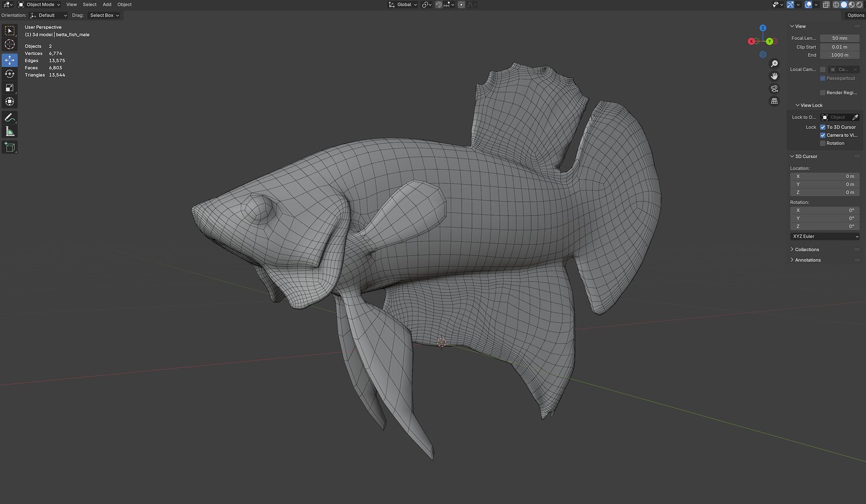
Task: Open the Select menu
Action: pyautogui.click(x=89, y=5)
